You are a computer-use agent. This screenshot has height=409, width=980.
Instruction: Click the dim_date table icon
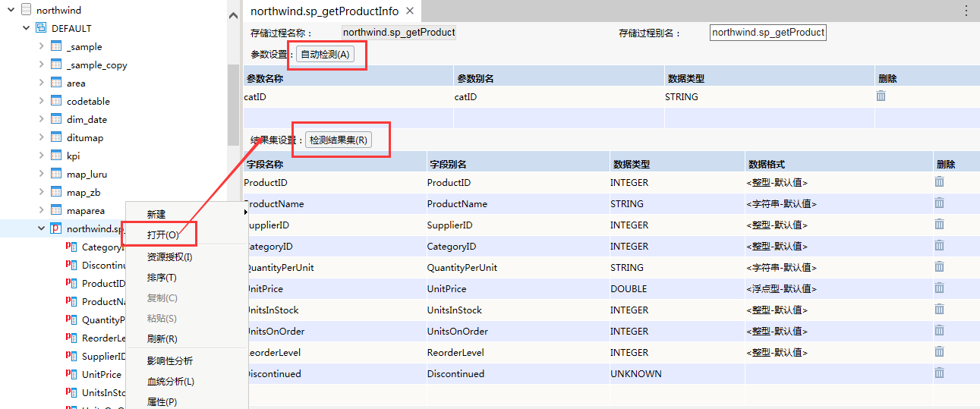(56, 119)
